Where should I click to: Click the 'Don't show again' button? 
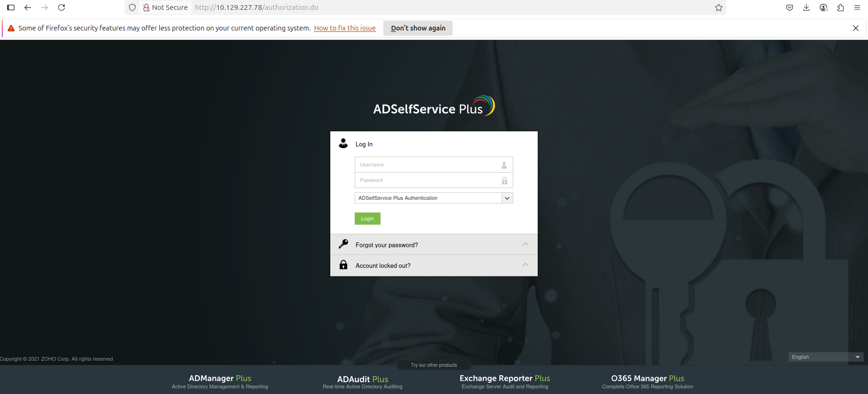[418, 28]
